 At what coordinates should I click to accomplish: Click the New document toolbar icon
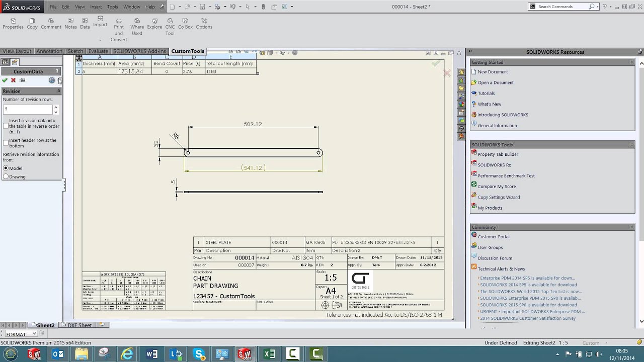172,7
